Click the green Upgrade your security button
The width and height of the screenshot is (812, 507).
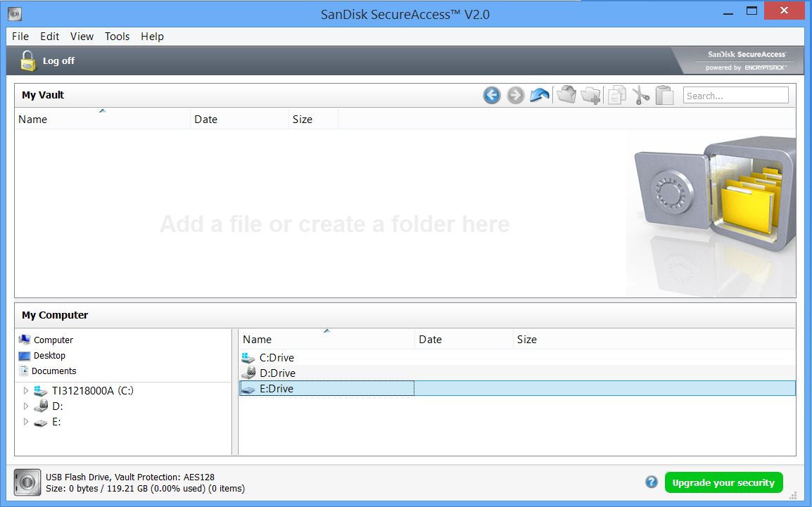point(723,483)
